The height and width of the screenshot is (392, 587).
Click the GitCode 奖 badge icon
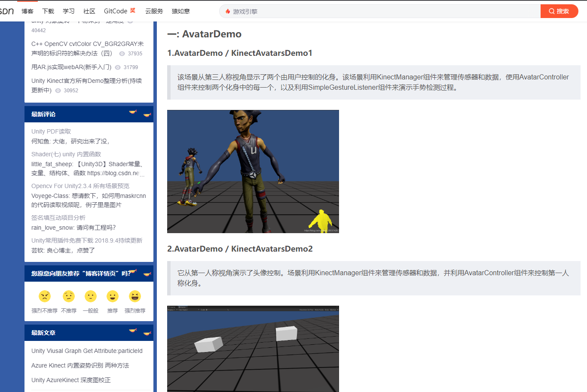coord(133,10)
